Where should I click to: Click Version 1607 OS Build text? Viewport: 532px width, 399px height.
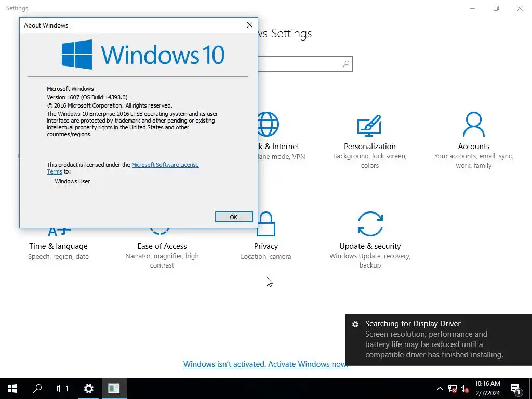tap(87, 97)
